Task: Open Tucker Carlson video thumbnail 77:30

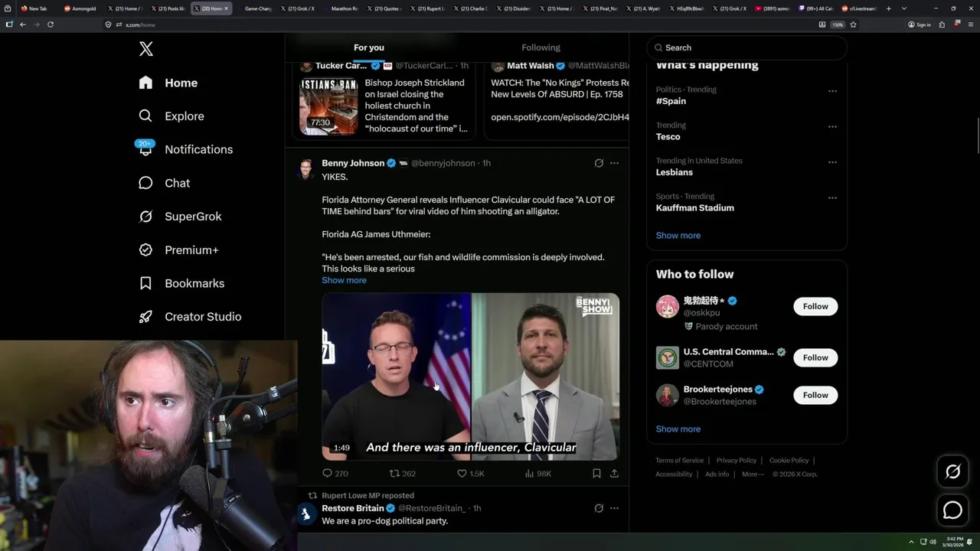Action: pos(328,106)
